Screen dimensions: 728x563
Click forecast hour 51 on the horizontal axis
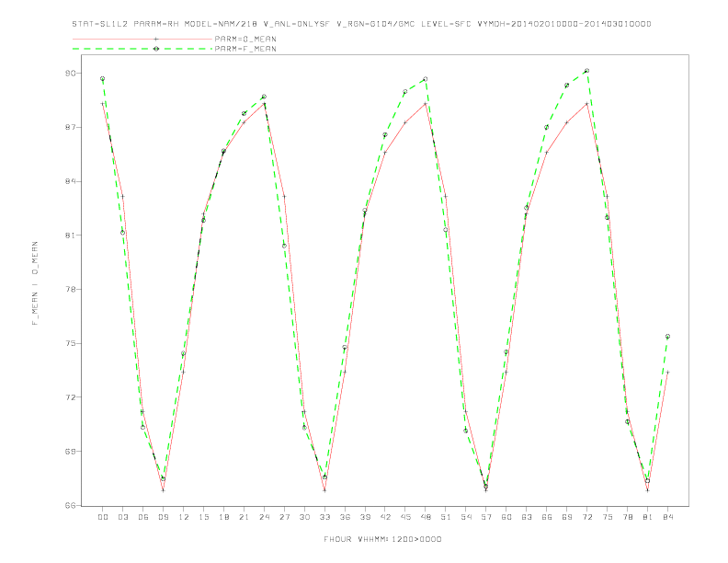[446, 517]
